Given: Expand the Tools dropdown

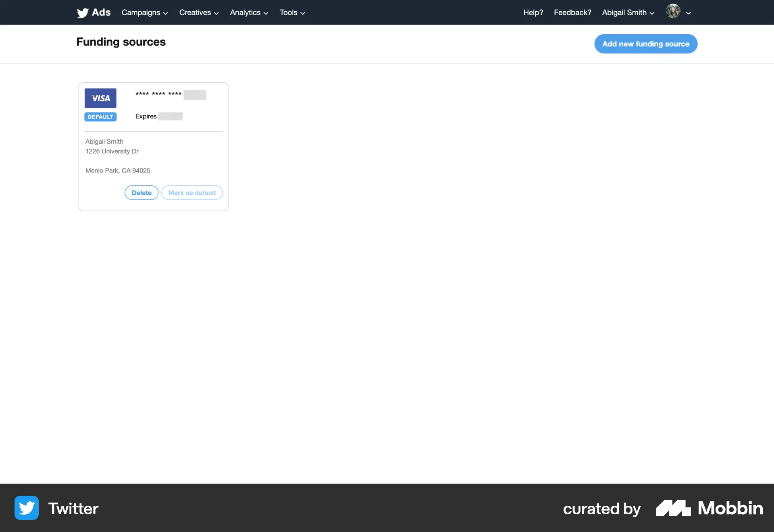Looking at the screenshot, I should pos(292,12).
